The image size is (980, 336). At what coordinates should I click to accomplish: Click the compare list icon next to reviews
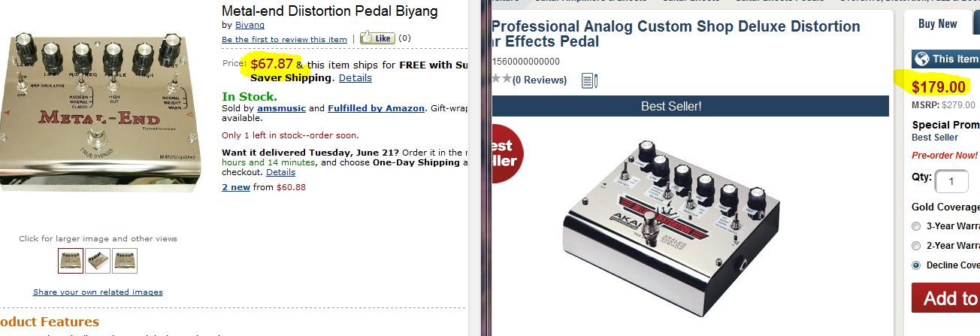[x=589, y=80]
